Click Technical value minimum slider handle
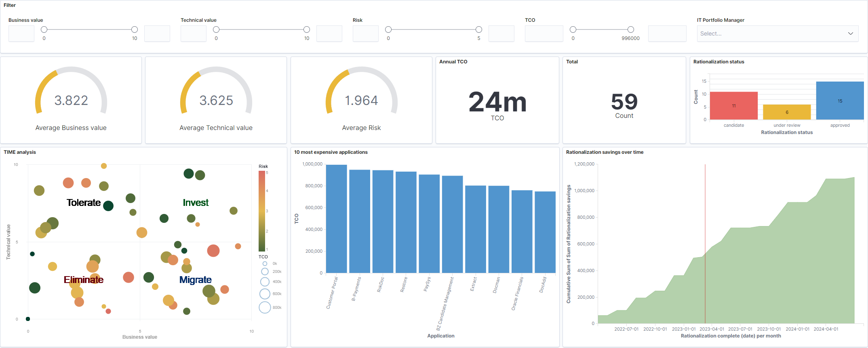Viewport: 868px width, 348px height. tap(216, 29)
